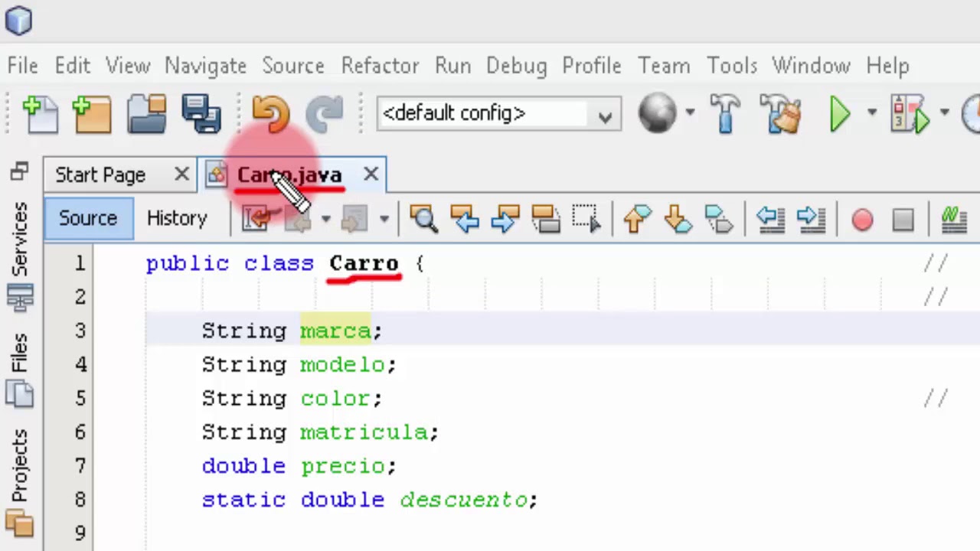The height and width of the screenshot is (551, 980).
Task: Switch to the Start Page tab
Action: (100, 175)
